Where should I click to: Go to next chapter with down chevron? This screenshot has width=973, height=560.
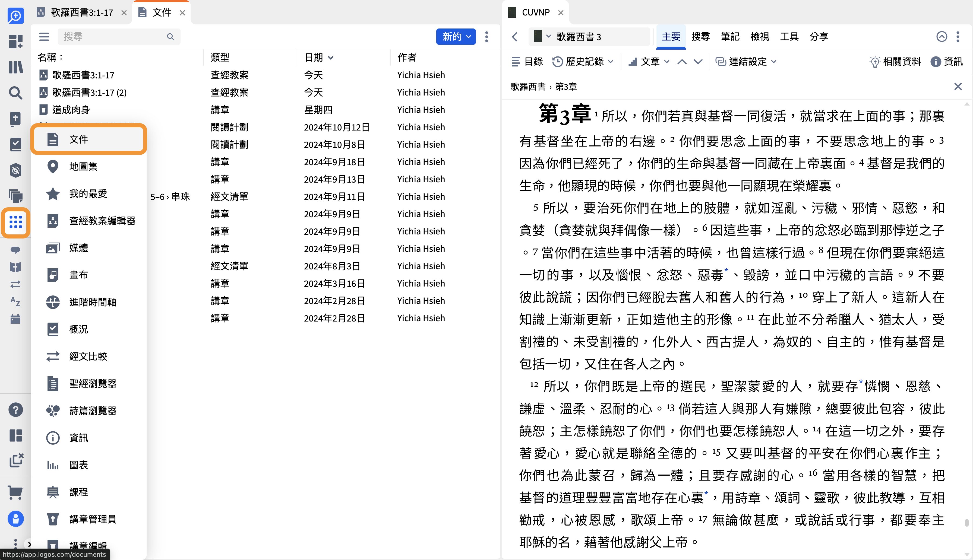click(x=698, y=62)
